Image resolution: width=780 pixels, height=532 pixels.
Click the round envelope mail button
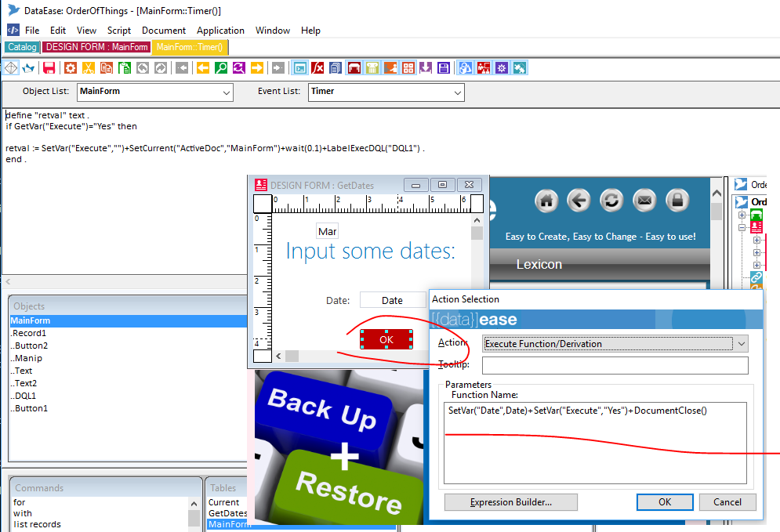click(644, 201)
